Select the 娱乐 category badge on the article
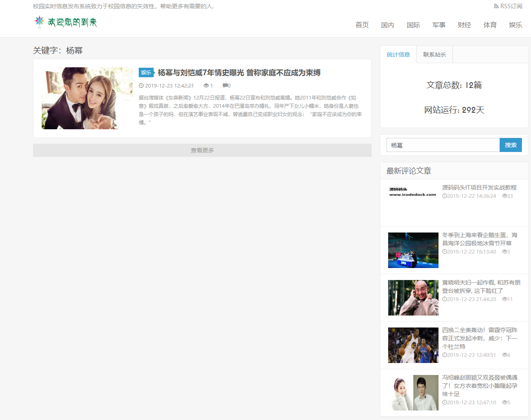 tap(146, 72)
